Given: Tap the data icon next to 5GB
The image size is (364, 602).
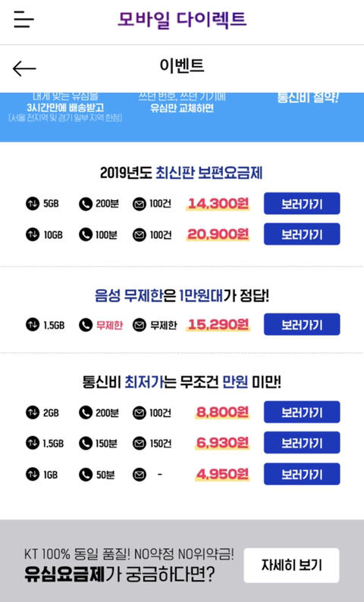Looking at the screenshot, I should pos(33,203).
